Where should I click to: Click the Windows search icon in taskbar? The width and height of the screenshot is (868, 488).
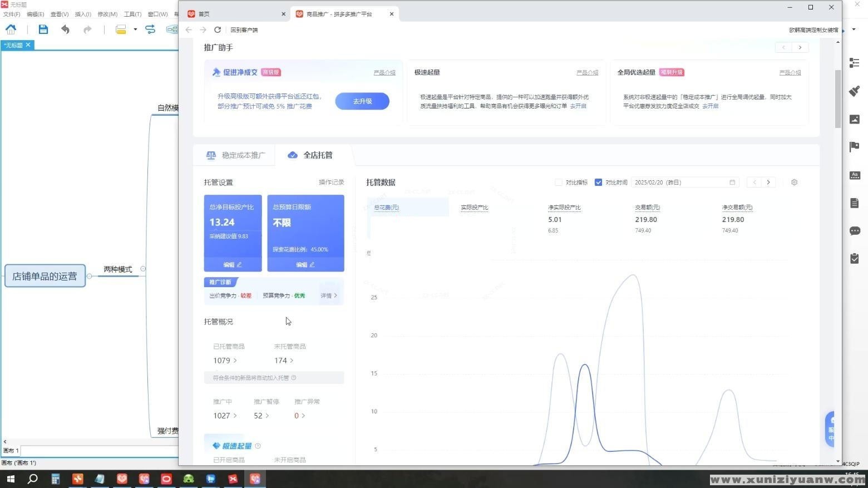33,479
